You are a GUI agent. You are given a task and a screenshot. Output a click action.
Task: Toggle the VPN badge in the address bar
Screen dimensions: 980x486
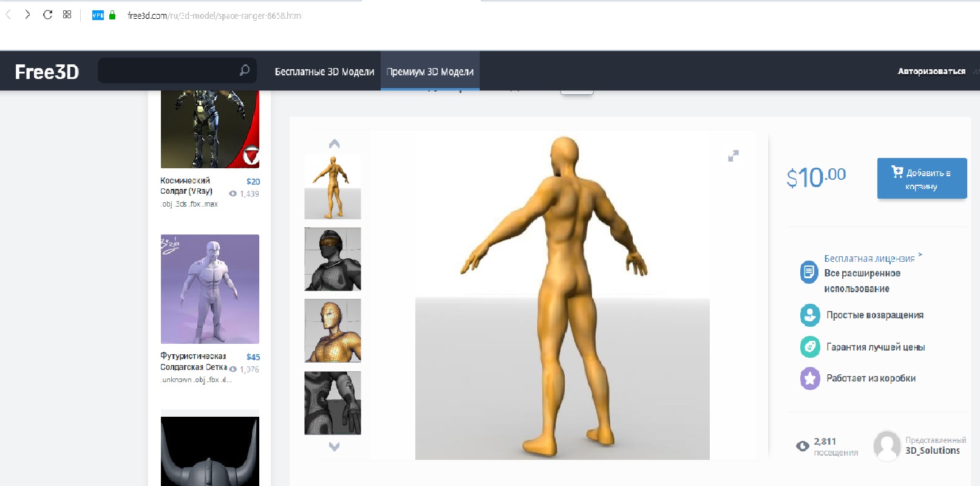tap(98, 15)
